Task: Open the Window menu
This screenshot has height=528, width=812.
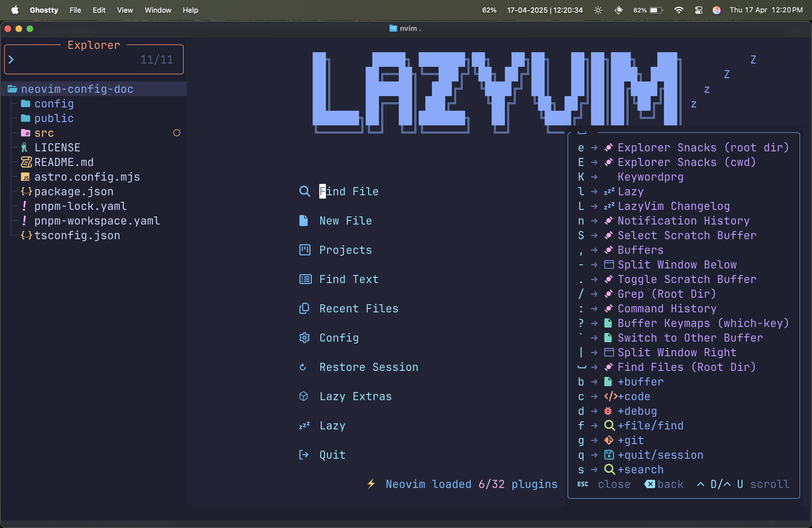Action: pos(158,10)
